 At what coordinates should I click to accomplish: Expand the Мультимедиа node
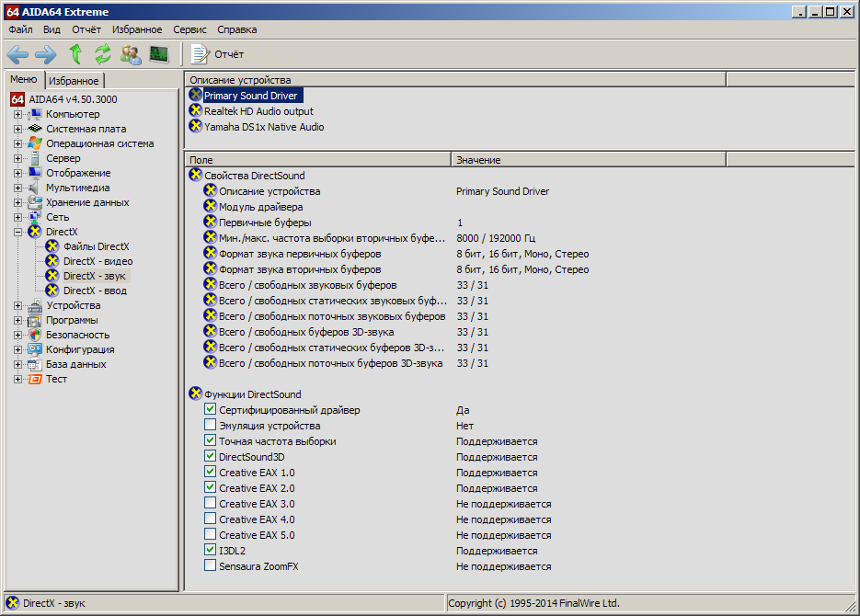pyautogui.click(x=18, y=188)
